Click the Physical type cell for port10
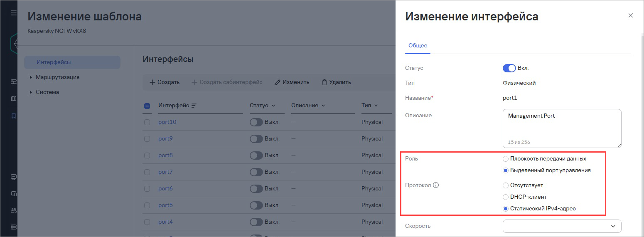Viewport: 644px width, 237px height. (372, 122)
